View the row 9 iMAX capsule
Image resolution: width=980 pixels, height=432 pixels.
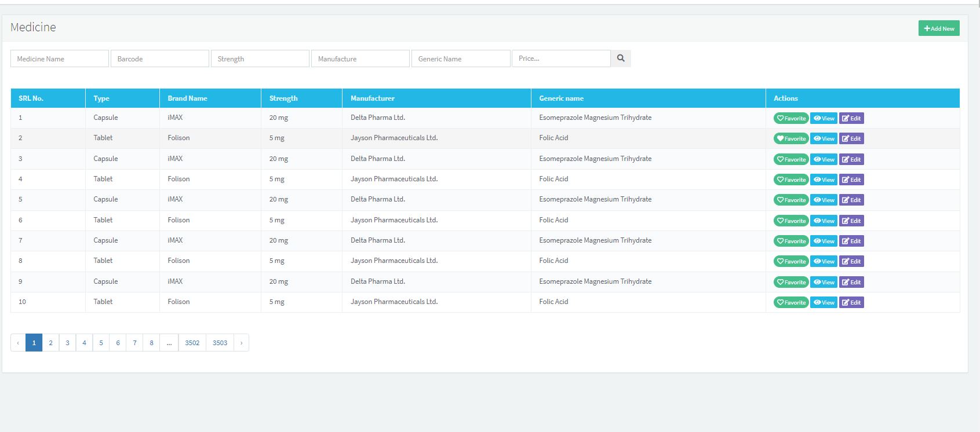coord(823,282)
